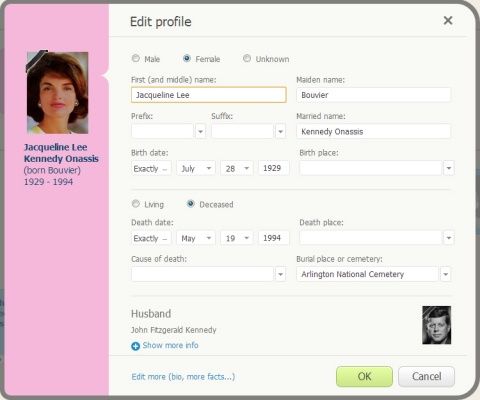
Task: Open the Suffix dropdown arrow
Action: 281,132
